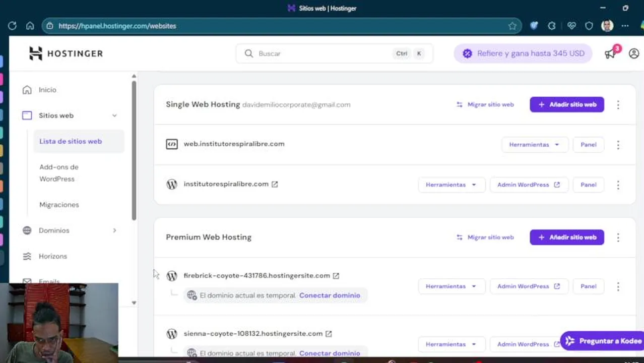Click Migrar sitio web in Premium Web Hosting

485,237
